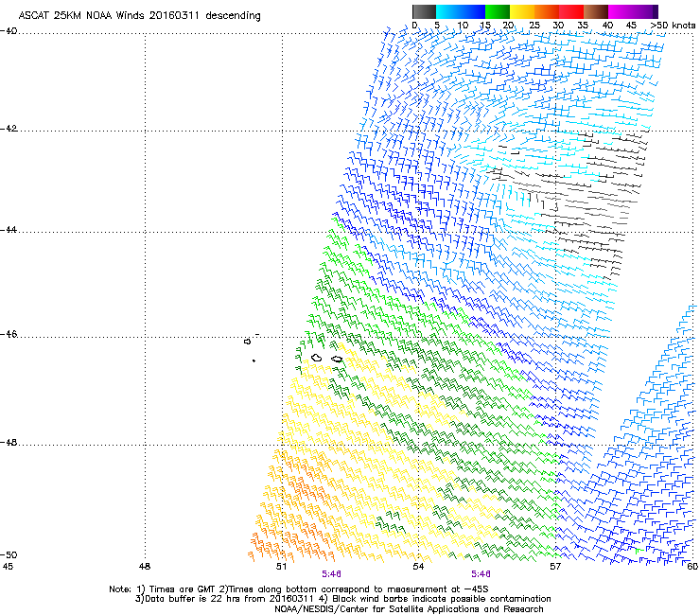Click the note 'Black wind barbs indicate possible contamination'

442,599
